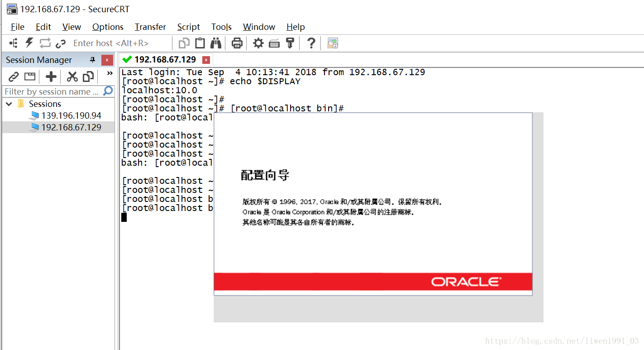Select session 139.196.190.94 in tree
The image size is (644, 350).
tap(71, 115)
